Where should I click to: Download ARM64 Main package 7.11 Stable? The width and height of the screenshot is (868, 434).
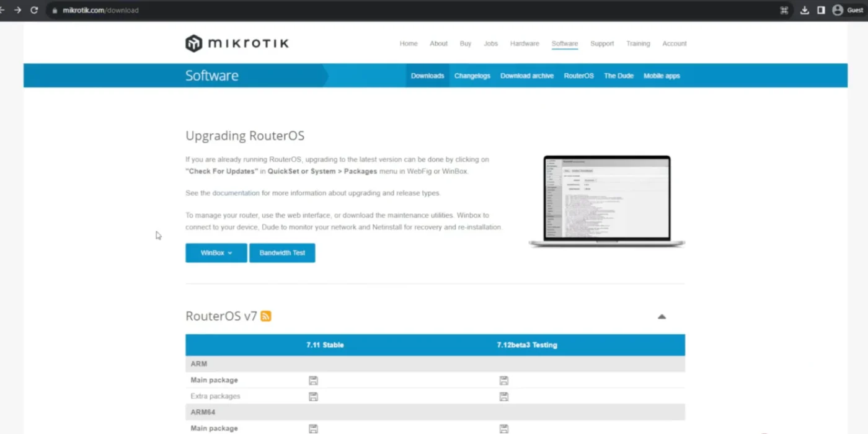click(x=313, y=428)
